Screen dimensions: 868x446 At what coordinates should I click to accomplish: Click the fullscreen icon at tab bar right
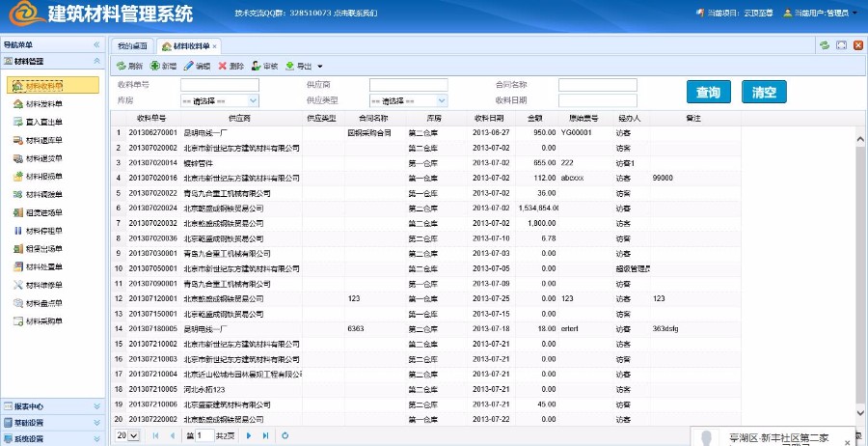pos(841,45)
